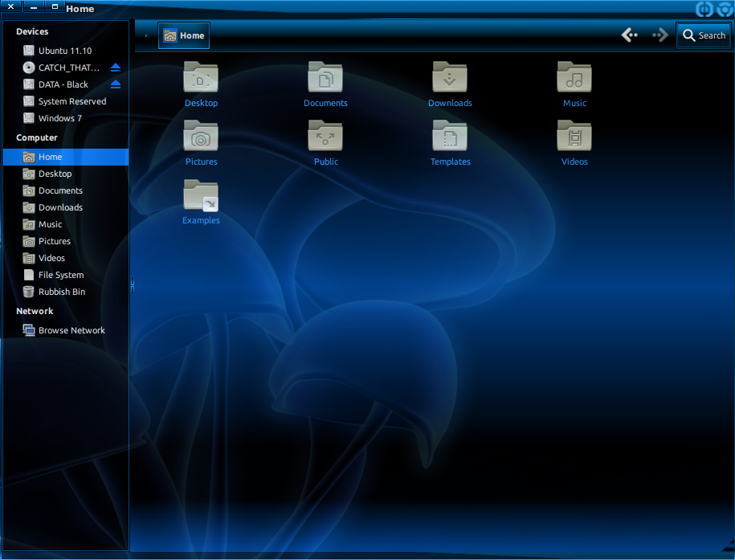Go to Desktop in the sidebar
This screenshot has height=560, width=735.
pos(66,174)
